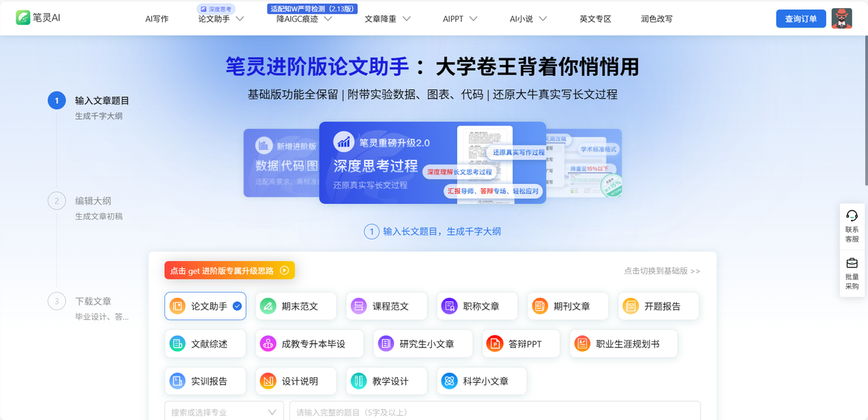Click the 科学小文章 atom icon
This screenshot has height=420, width=868.
click(449, 381)
